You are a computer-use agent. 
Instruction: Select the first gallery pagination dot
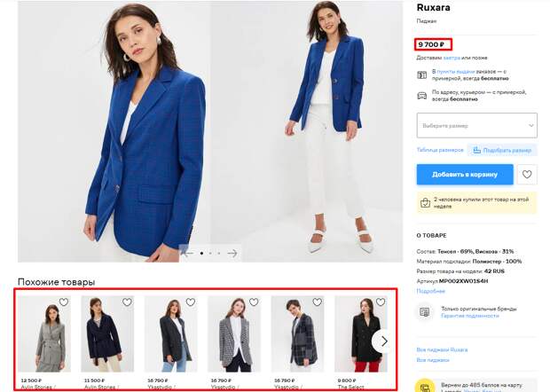(201, 253)
